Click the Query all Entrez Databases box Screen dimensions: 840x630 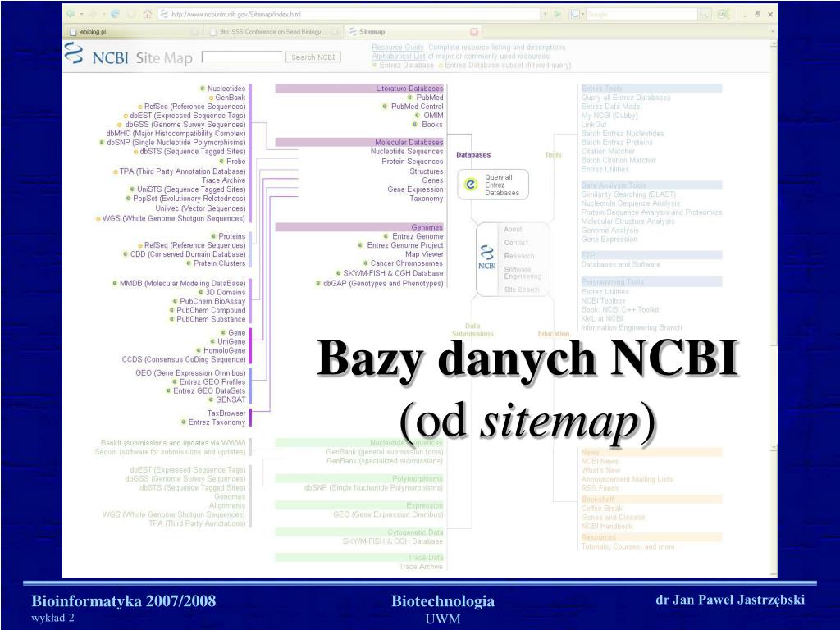pos(493,185)
